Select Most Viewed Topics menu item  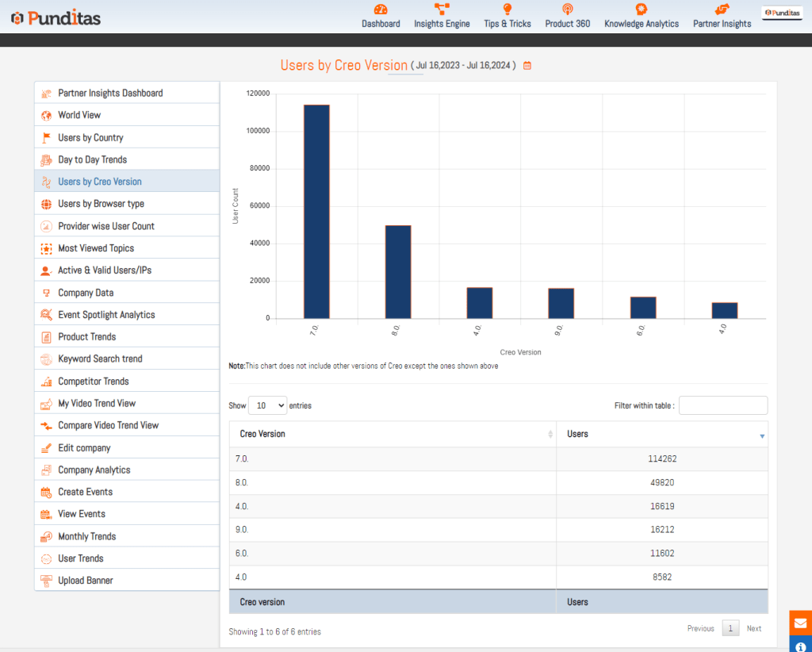click(96, 248)
